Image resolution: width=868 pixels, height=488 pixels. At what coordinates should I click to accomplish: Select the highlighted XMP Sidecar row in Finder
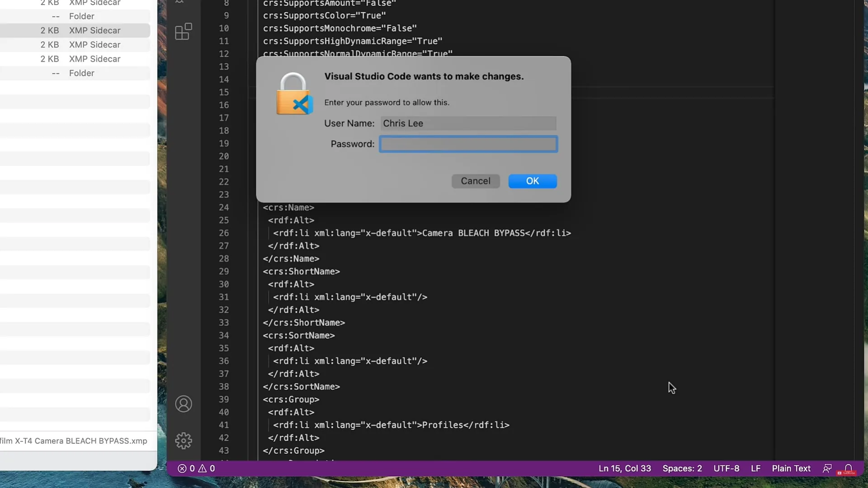coord(75,30)
